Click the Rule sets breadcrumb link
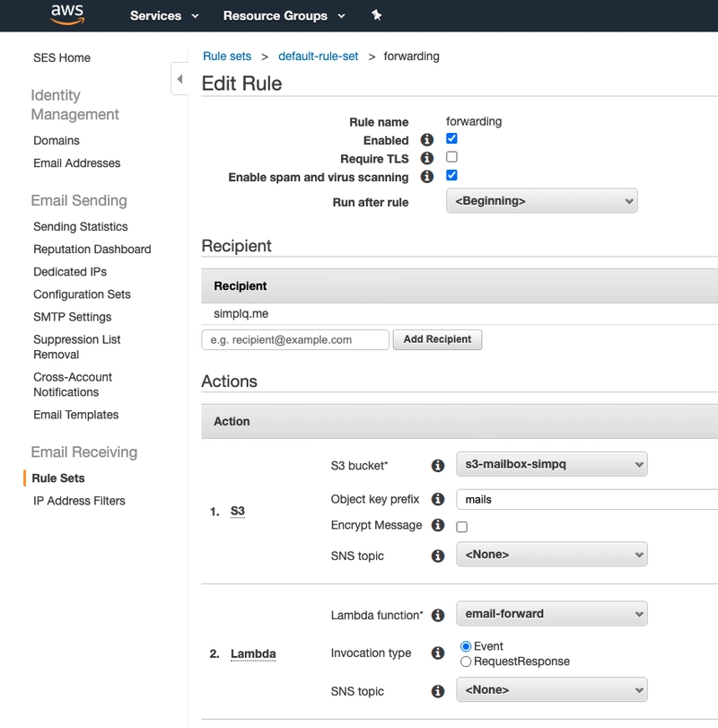The image size is (718, 728). click(227, 57)
